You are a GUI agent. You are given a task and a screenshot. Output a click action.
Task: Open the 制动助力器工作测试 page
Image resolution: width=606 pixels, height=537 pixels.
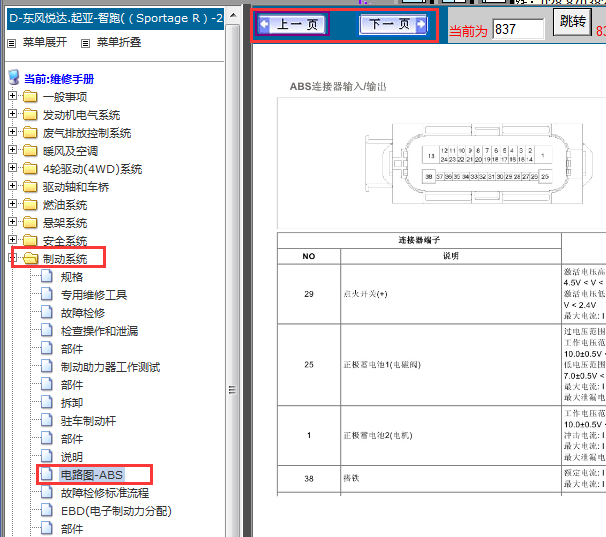(110, 367)
